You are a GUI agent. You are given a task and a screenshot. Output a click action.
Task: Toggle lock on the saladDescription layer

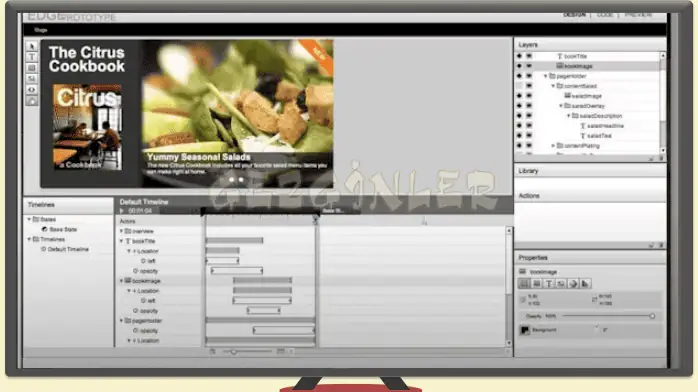pos(529,116)
